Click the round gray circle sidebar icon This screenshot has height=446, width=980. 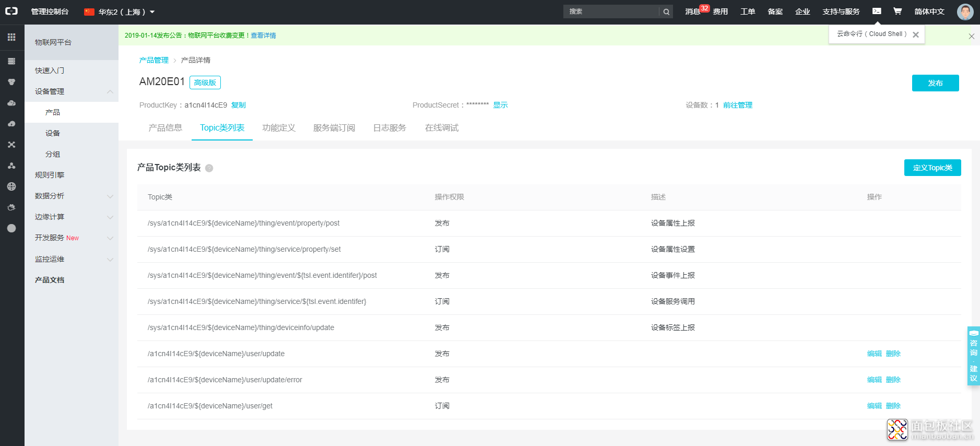click(x=11, y=228)
